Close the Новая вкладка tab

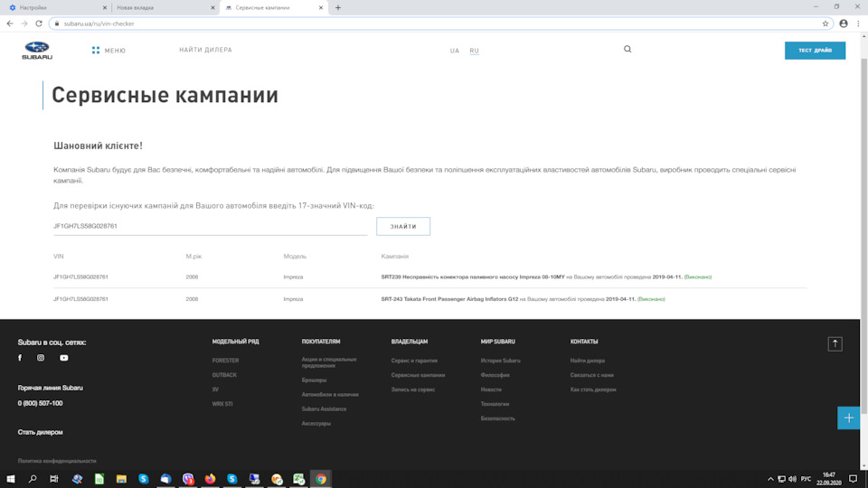click(213, 8)
